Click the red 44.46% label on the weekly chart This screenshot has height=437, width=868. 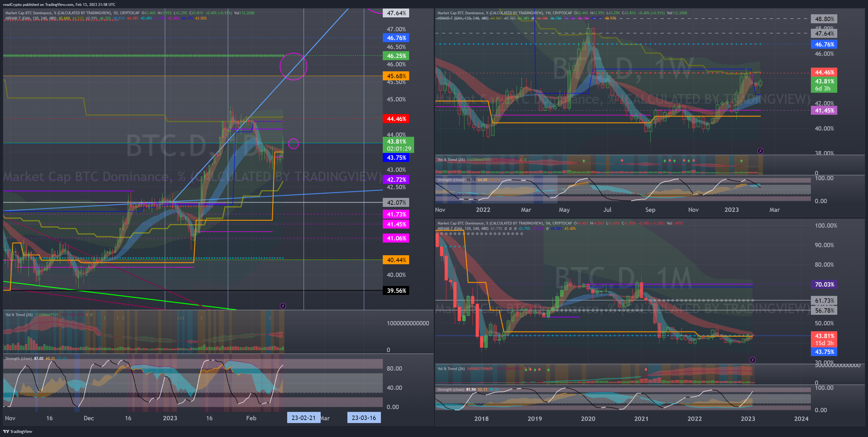point(824,72)
